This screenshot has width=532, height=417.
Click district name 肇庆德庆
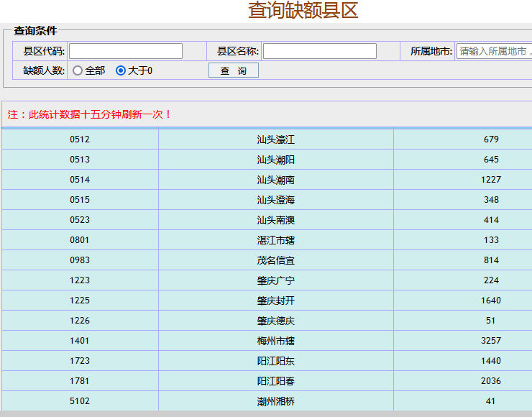pyautogui.click(x=276, y=321)
